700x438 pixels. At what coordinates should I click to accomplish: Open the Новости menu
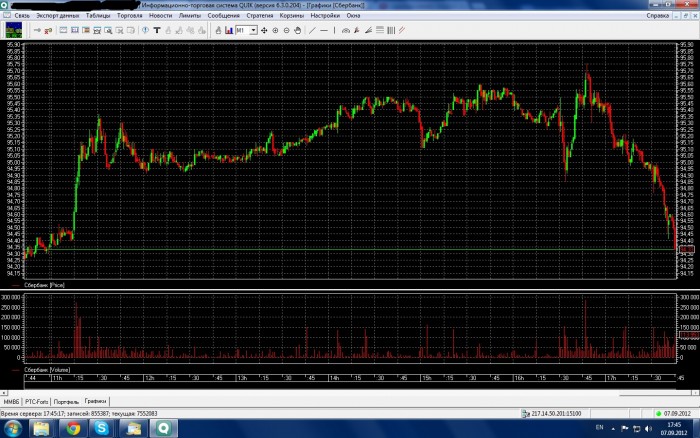pos(160,16)
